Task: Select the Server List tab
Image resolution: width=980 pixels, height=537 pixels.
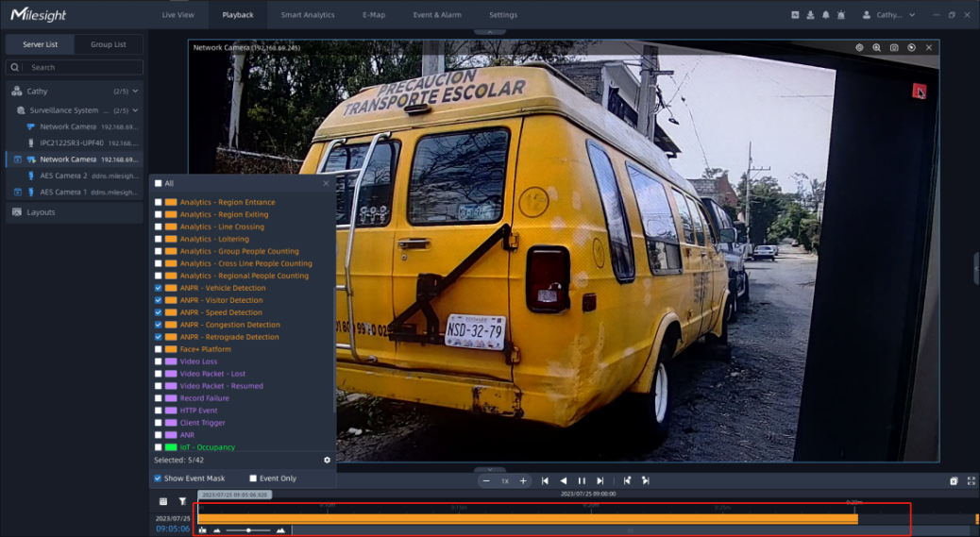Action: point(40,44)
